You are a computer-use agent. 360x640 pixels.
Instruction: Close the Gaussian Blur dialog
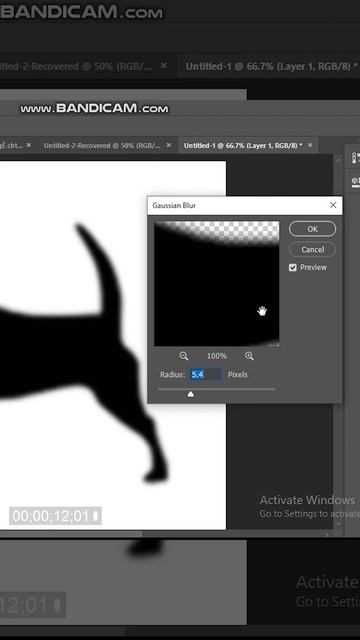(333, 205)
